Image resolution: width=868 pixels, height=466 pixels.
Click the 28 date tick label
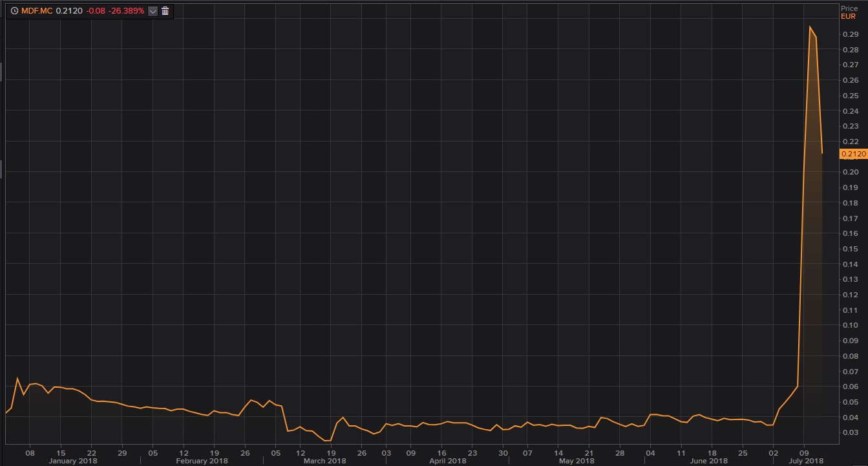(x=619, y=452)
